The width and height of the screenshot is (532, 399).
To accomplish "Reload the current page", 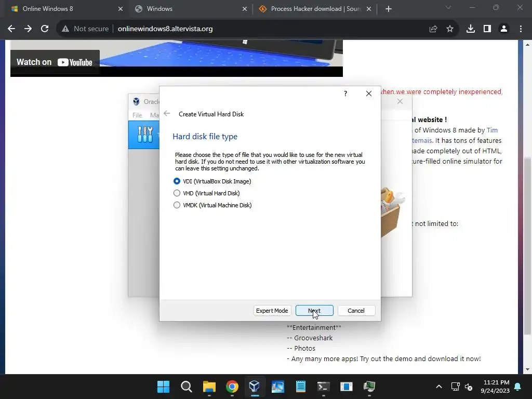I will coord(45,29).
